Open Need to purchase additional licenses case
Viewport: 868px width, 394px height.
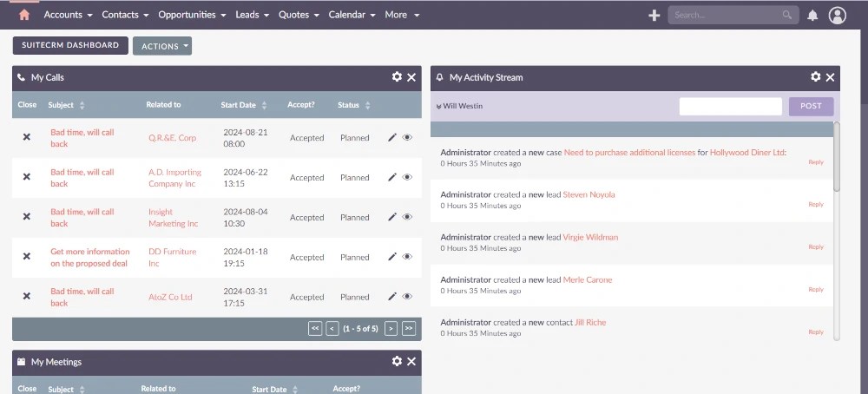click(x=629, y=152)
